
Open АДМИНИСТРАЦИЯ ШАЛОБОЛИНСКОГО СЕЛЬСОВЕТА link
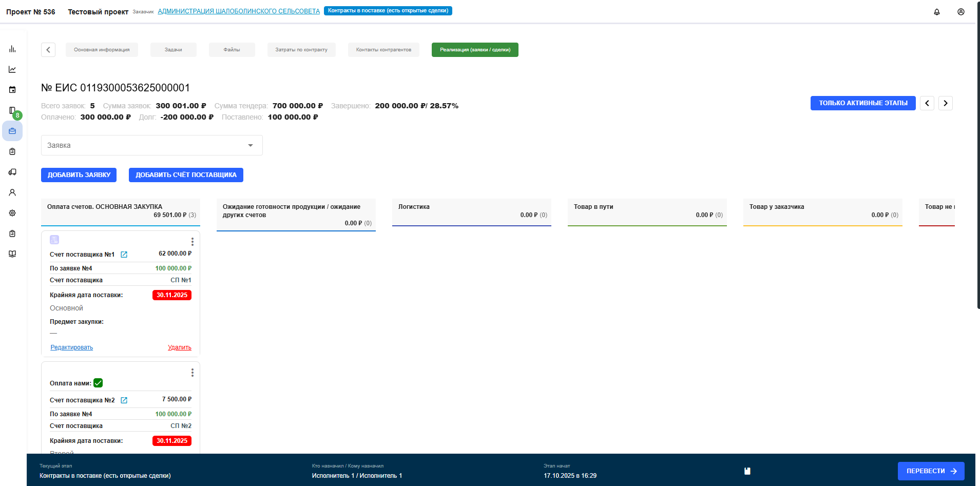(239, 11)
